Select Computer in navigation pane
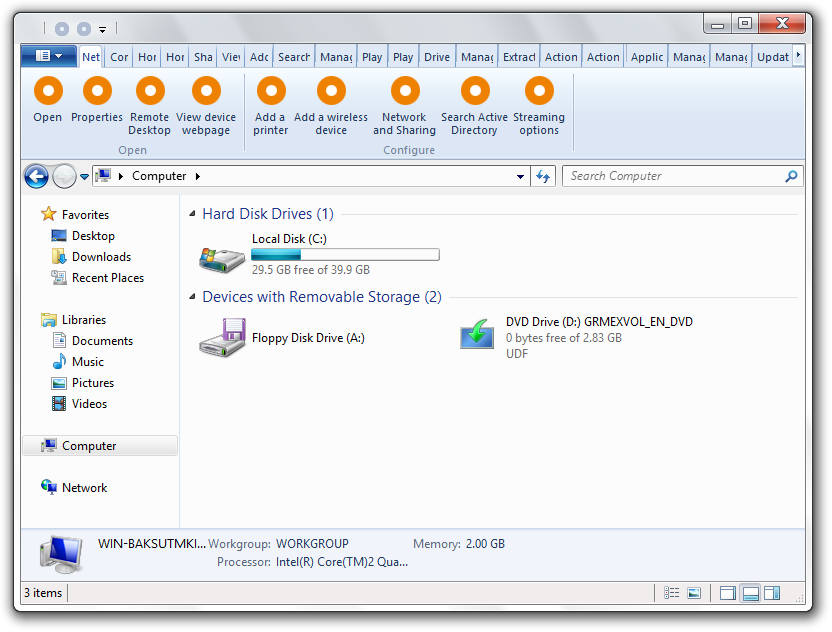This screenshot has height=632, width=832. pyautogui.click(x=100, y=446)
